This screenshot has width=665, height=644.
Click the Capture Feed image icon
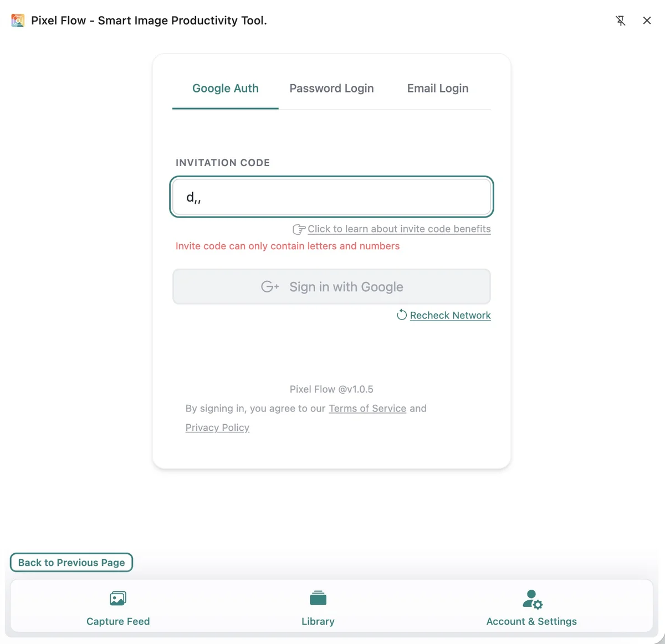pos(118,599)
